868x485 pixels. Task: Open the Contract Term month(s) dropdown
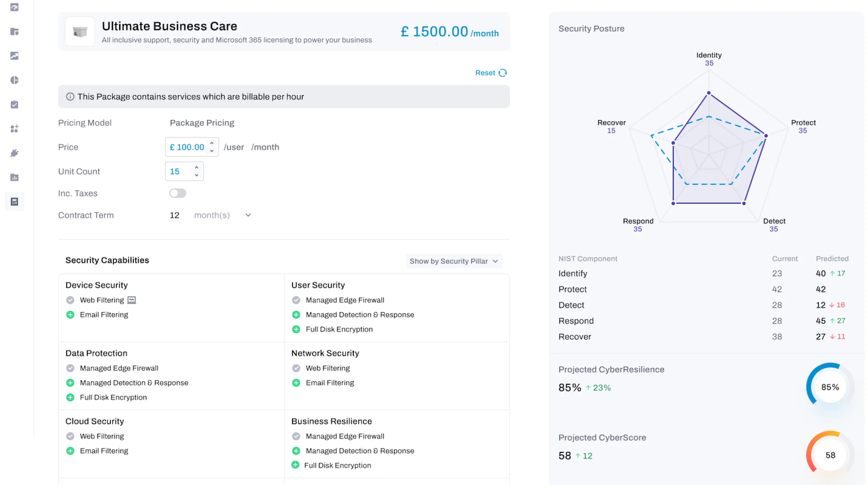[248, 215]
